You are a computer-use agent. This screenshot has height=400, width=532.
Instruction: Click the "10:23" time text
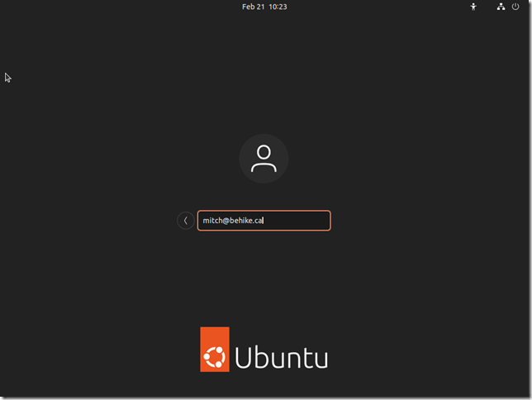[x=277, y=7]
